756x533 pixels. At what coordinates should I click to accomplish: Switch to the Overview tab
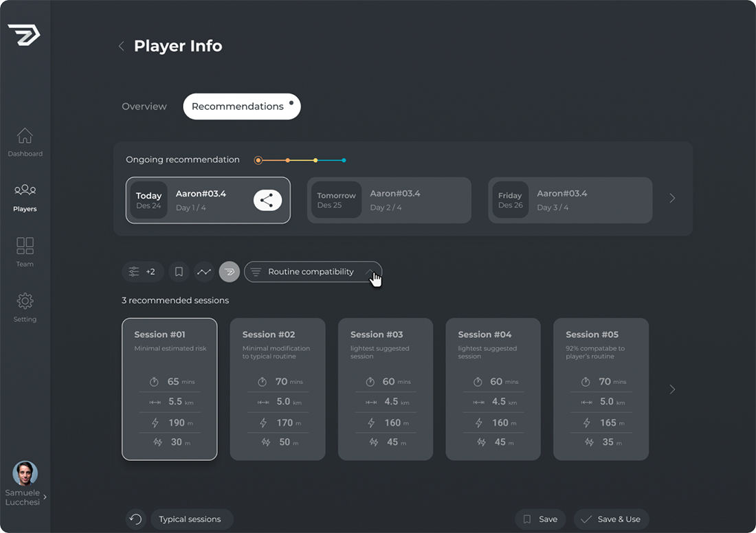[144, 106]
